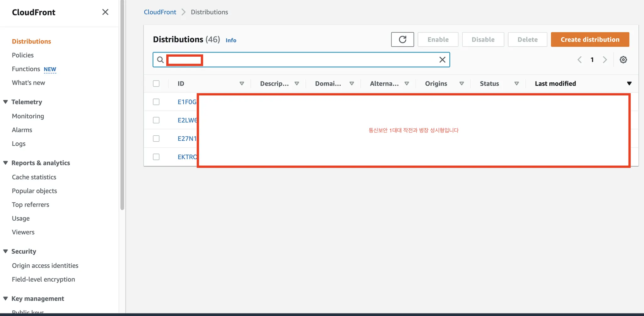The image size is (644, 316).
Task: Select the EKTRO distribution checkbox
Action: (156, 156)
